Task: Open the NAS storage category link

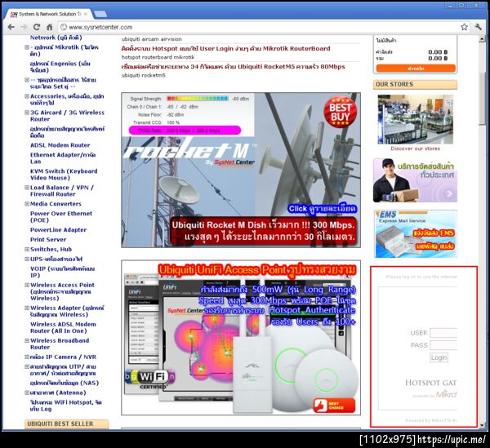Action: (64, 383)
